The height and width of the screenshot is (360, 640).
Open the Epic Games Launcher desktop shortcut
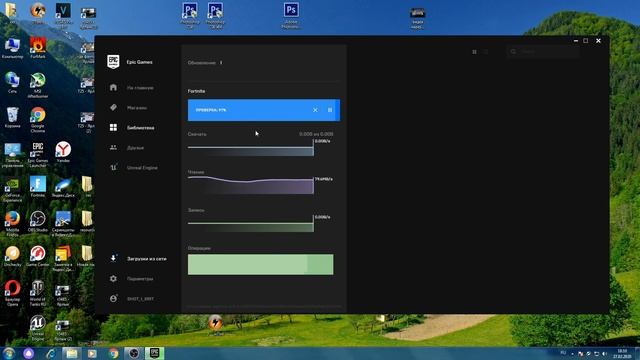38,154
